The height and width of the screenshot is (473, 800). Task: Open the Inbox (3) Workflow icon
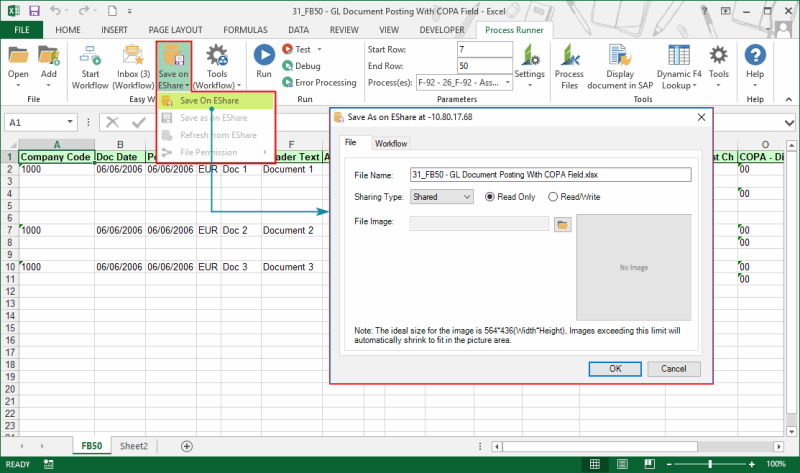133,55
